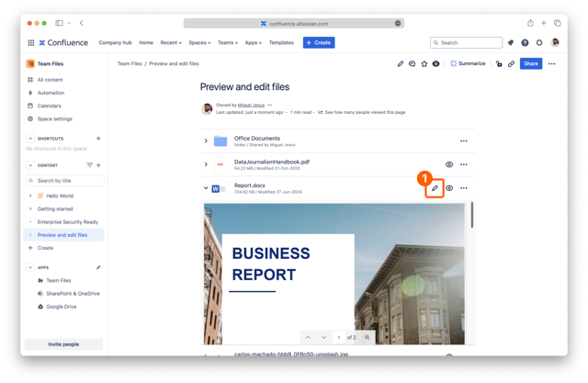
Task: Expand the Office Documents folder row
Action: coord(206,141)
